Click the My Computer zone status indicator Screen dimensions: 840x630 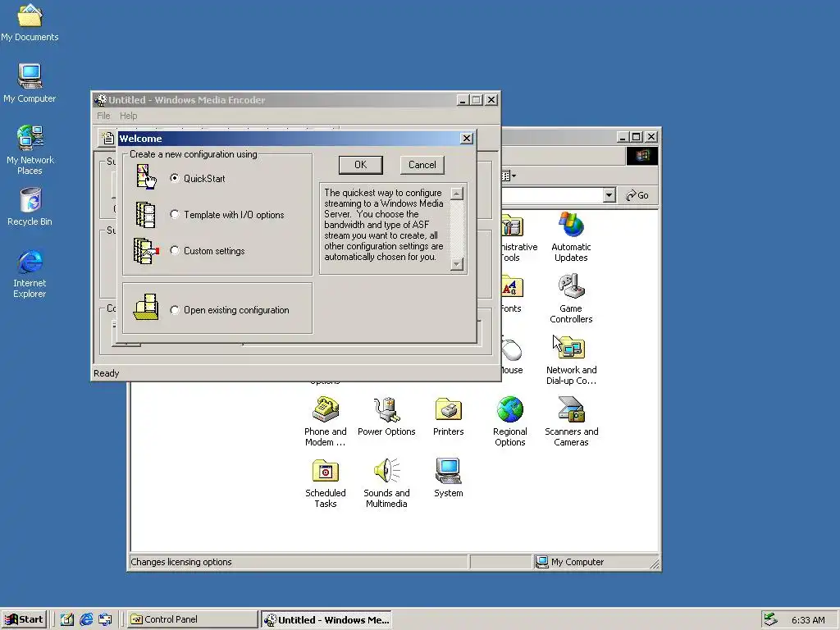pos(570,562)
